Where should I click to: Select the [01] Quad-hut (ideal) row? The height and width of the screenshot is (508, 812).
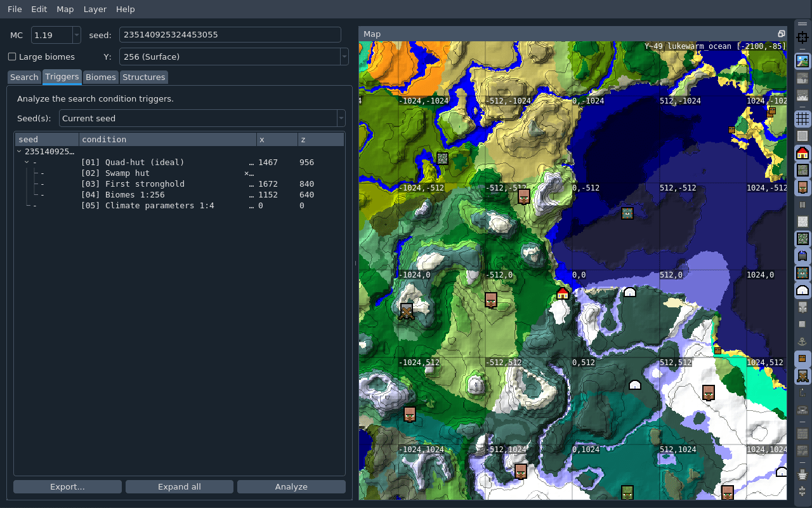point(180,163)
